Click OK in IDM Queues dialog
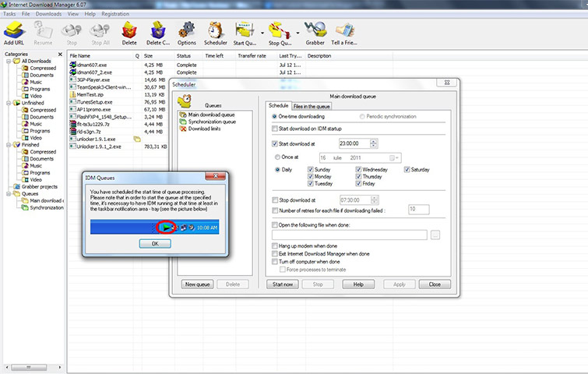Screen dimensions: 588x374 coord(155,244)
